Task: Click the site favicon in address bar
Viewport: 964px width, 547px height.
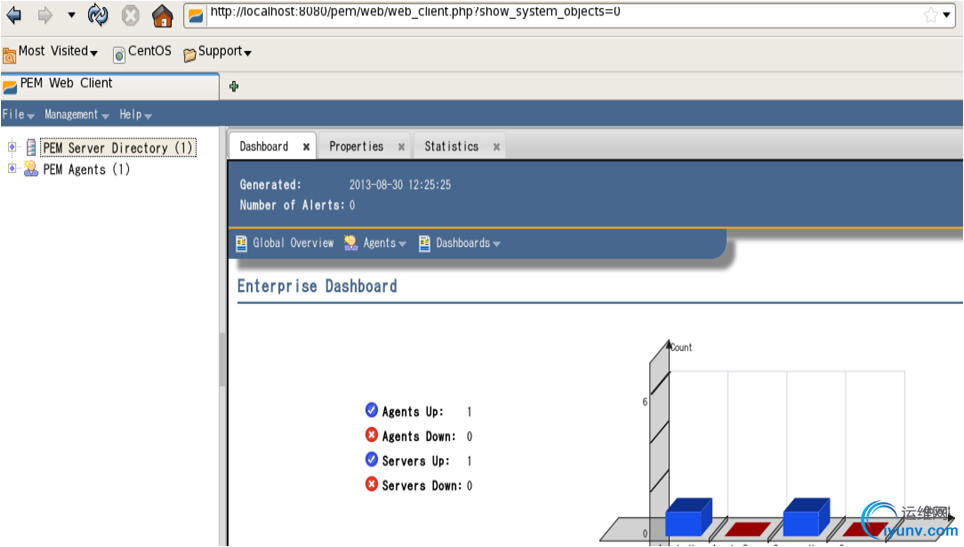Action: (196, 15)
